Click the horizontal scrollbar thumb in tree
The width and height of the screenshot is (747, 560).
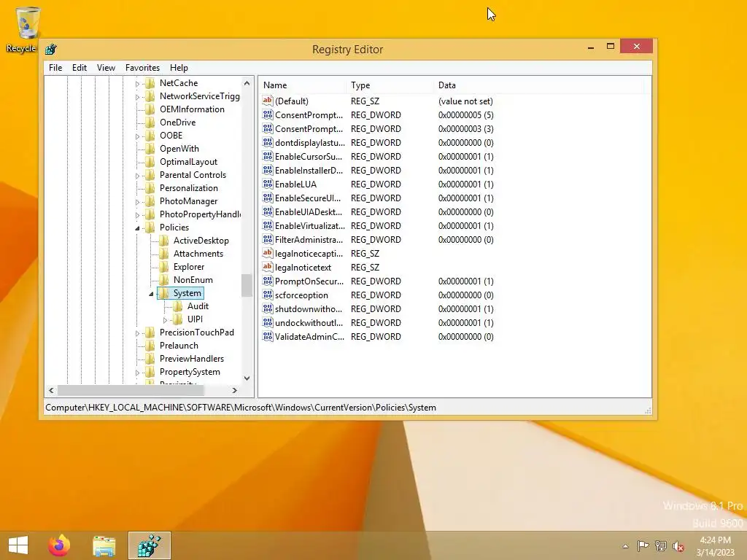[x=131, y=390]
